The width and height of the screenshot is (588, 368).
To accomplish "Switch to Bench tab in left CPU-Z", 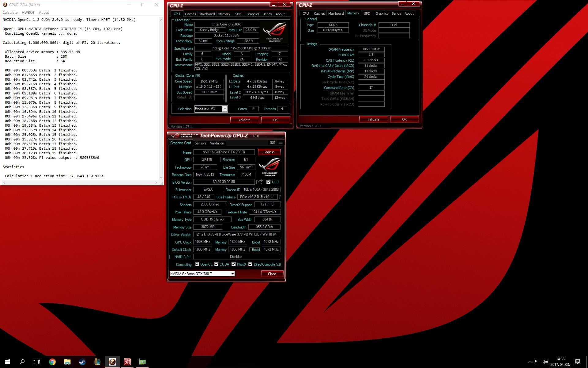I will click(267, 14).
